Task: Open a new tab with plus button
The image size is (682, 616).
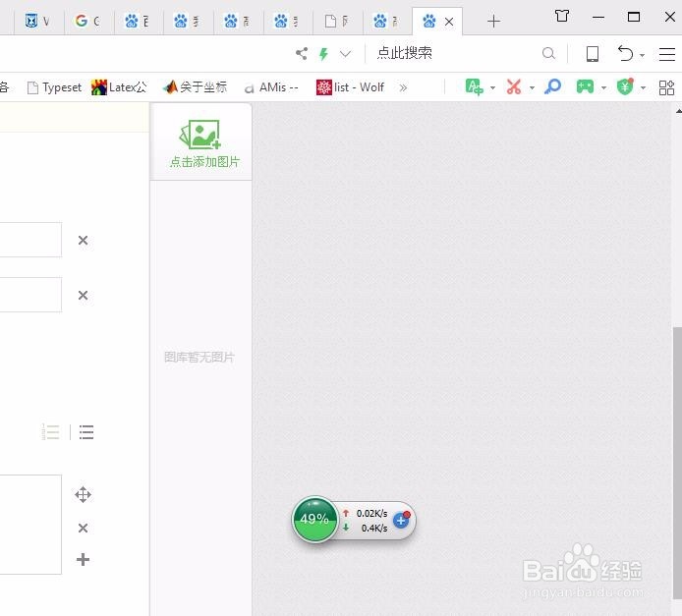Action: pos(493,21)
